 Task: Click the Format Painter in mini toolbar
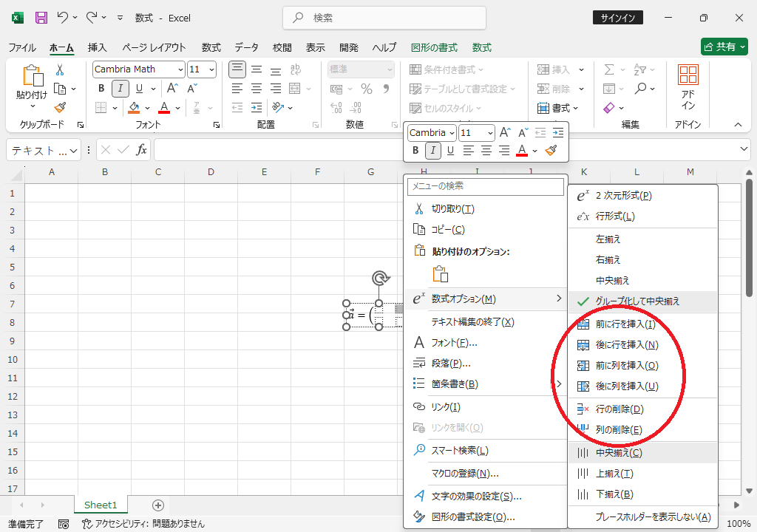point(551,151)
